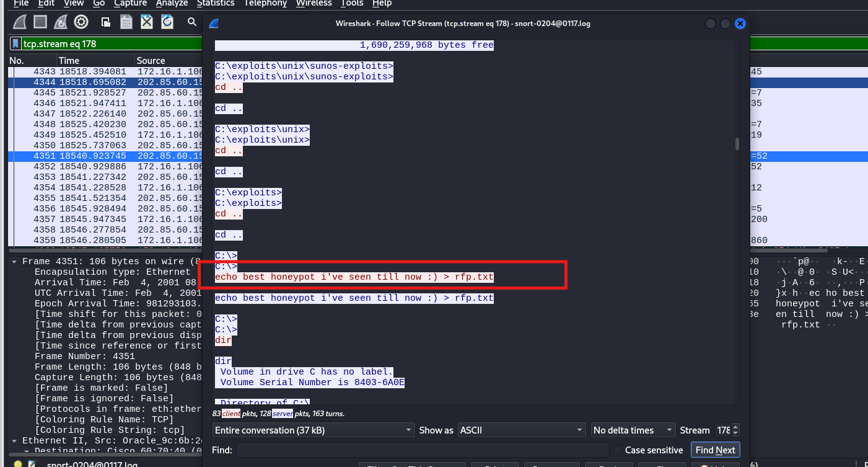This screenshot has height=467, width=868.
Task: Select packet row 4351
Action: pos(105,156)
